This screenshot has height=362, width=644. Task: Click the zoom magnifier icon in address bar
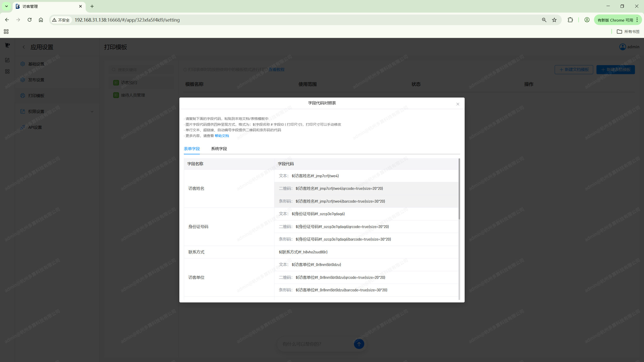[544, 20]
